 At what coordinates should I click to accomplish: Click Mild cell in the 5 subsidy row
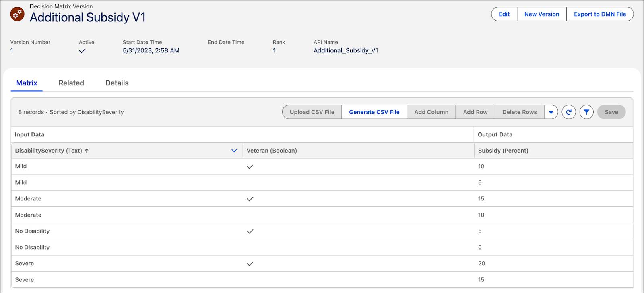(127, 182)
